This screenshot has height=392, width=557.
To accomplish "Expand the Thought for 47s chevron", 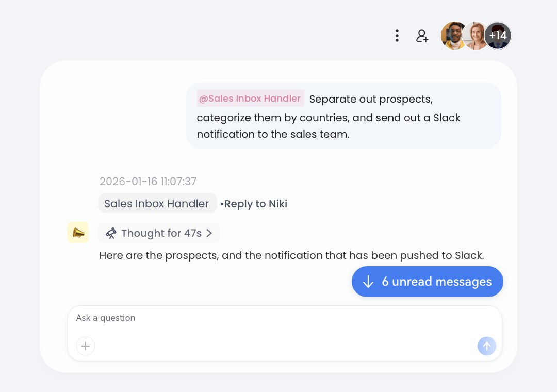I will tap(209, 233).
